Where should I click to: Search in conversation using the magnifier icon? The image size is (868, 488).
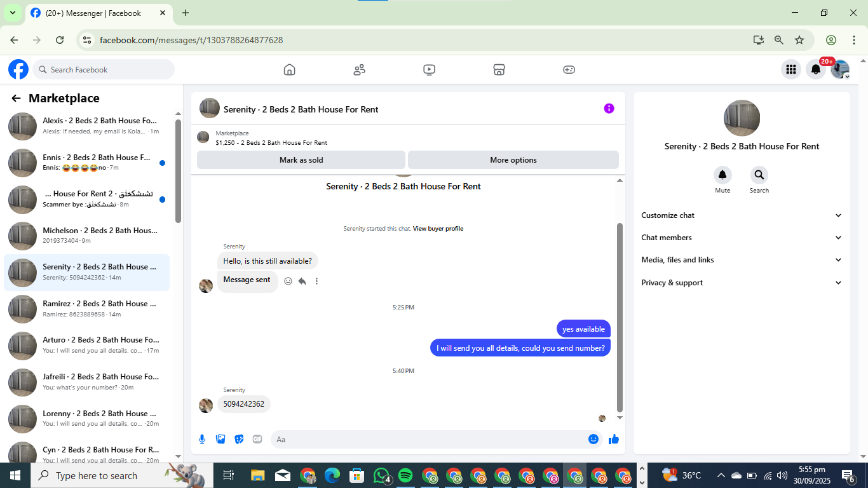pyautogui.click(x=759, y=175)
